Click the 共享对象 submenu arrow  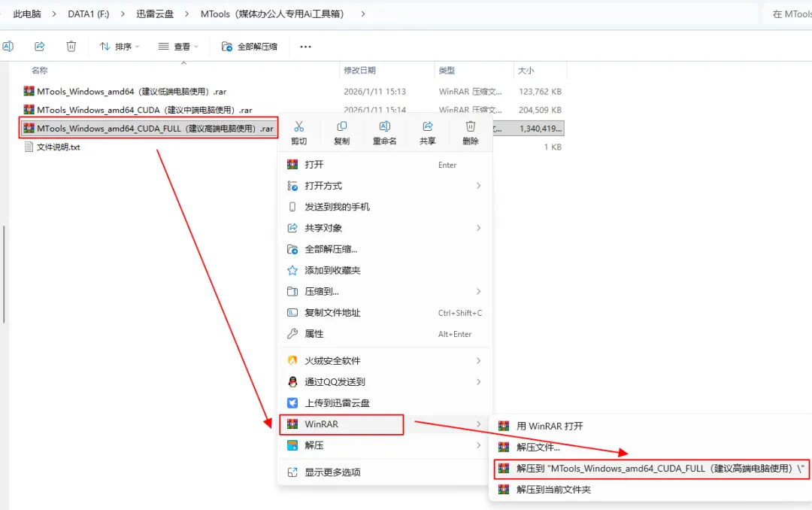pos(478,228)
